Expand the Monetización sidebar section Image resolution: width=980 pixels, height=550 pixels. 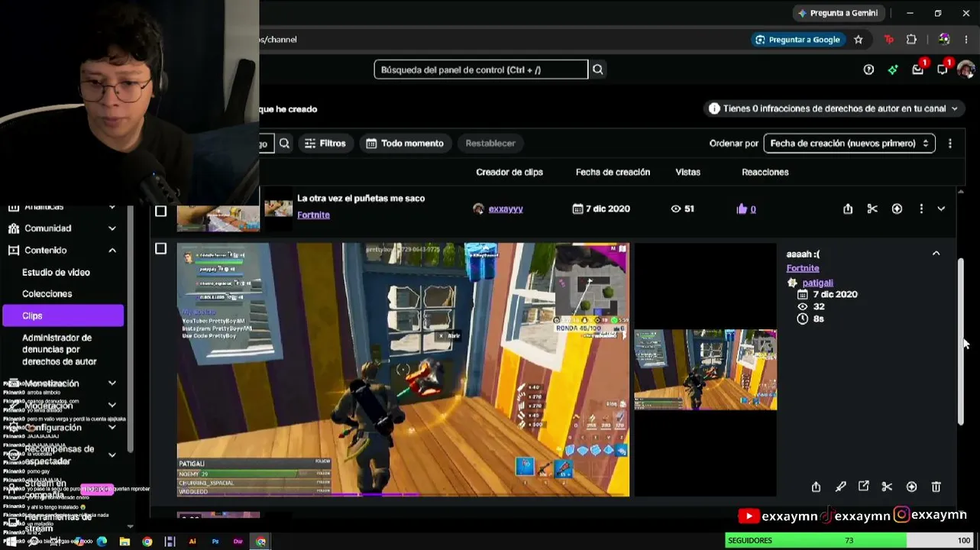112,383
